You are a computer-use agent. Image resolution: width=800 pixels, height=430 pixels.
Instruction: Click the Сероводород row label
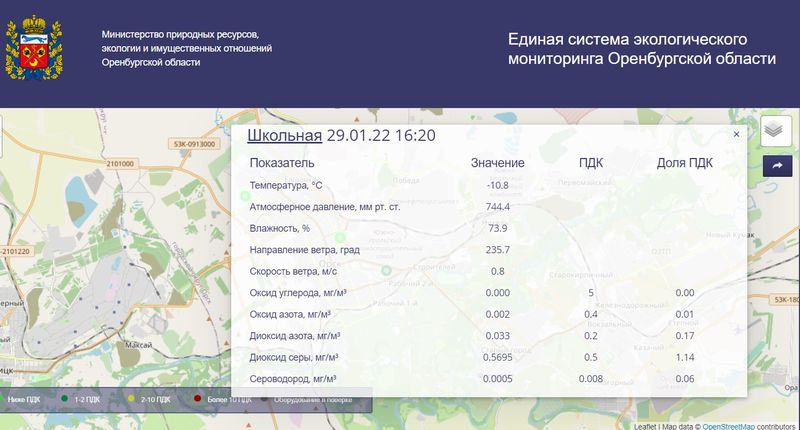pyautogui.click(x=292, y=379)
